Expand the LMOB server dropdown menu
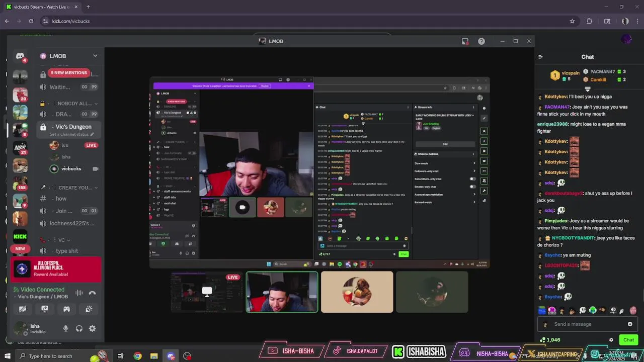644x362 pixels. tap(95, 56)
